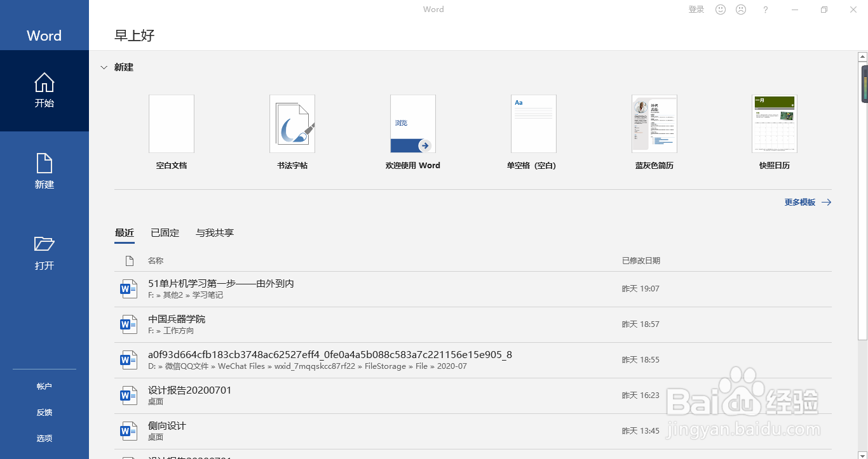Click Word file icon for 设计报告20200701
The height and width of the screenshot is (459, 868).
pyautogui.click(x=129, y=396)
